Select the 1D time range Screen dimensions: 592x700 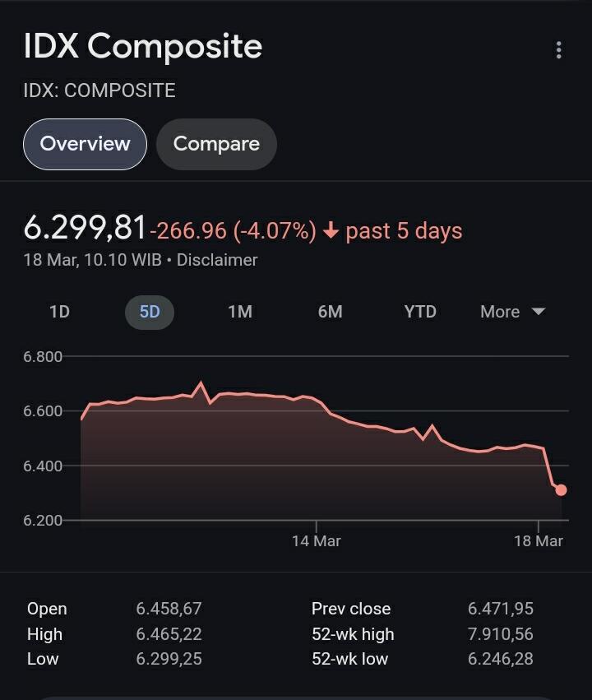[x=59, y=312]
